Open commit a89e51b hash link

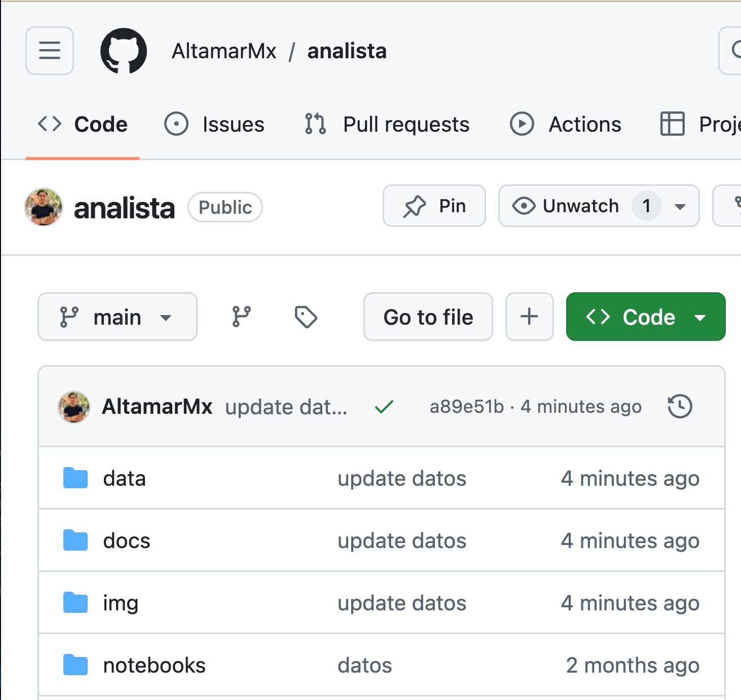pyautogui.click(x=467, y=406)
